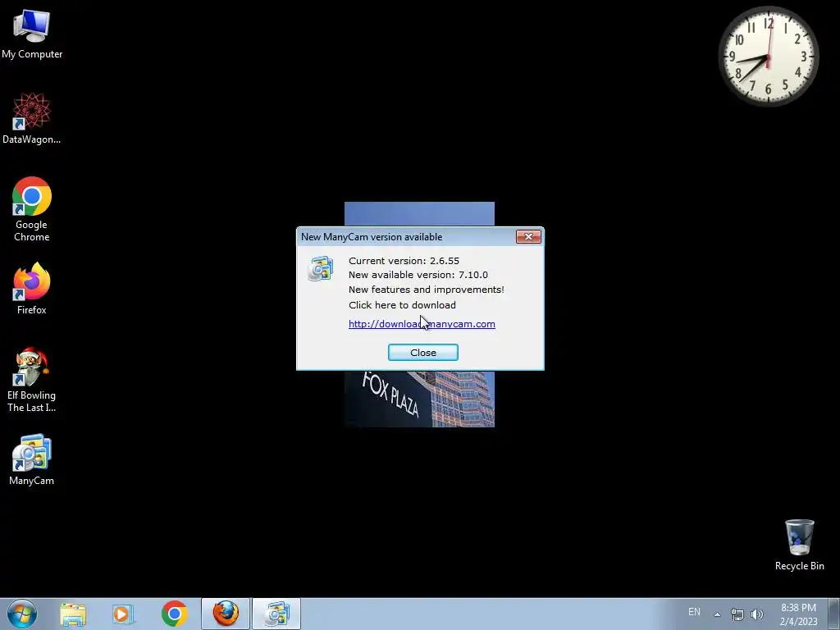Click 'Click here to download' text
Image resolution: width=840 pixels, height=630 pixels.
pyautogui.click(x=402, y=305)
